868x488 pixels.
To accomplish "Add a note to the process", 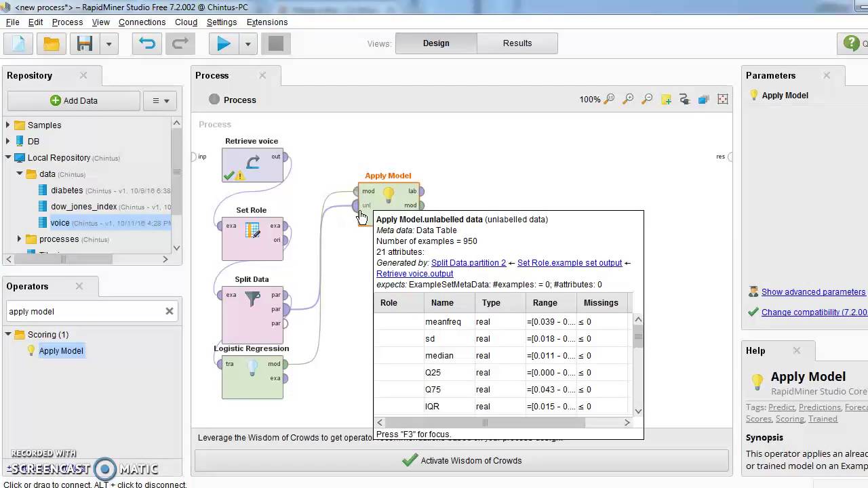I will point(666,99).
